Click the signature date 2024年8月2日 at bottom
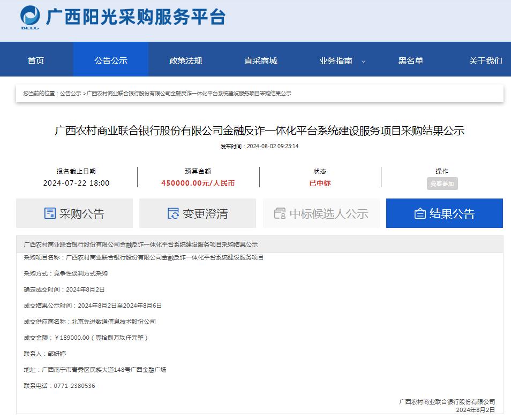The image size is (511, 420). pos(476,410)
